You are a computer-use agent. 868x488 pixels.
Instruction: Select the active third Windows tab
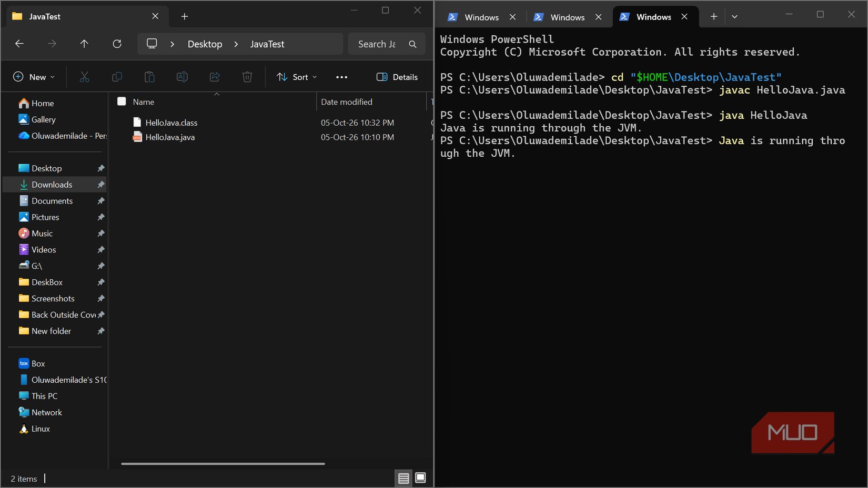pos(654,17)
